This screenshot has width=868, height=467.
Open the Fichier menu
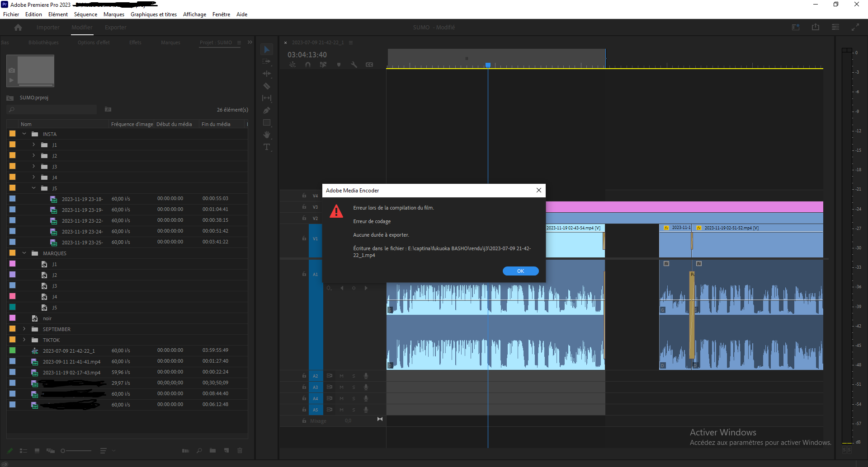11,14
